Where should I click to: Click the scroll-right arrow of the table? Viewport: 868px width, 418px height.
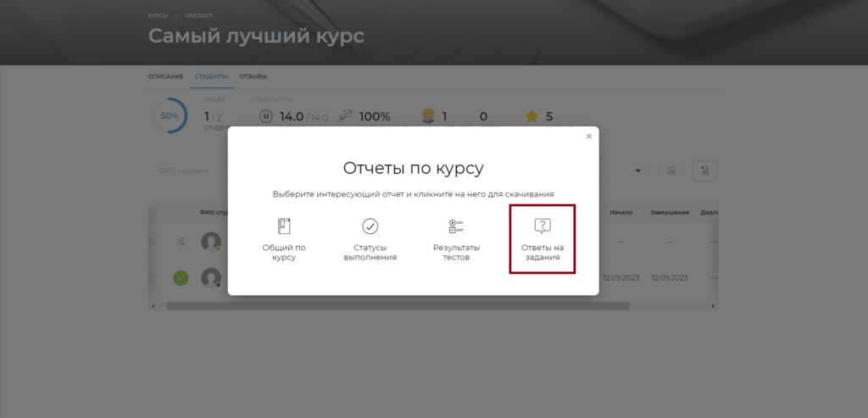[x=713, y=305]
